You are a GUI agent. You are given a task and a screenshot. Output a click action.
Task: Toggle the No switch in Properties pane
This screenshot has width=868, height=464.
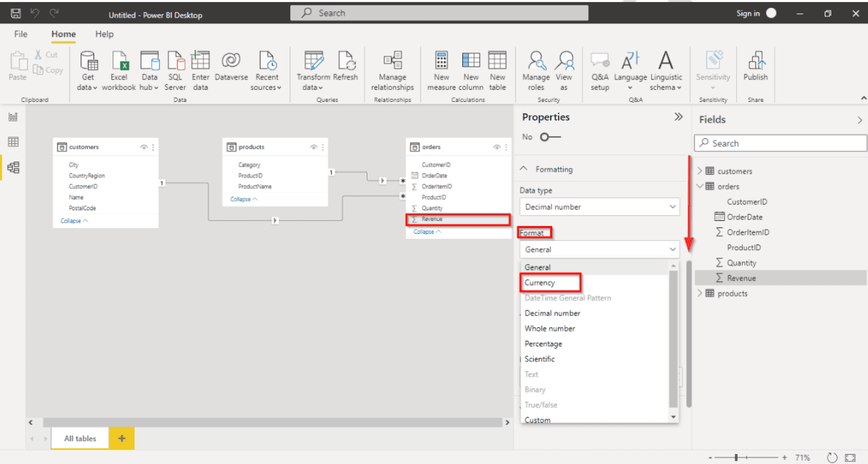click(549, 137)
